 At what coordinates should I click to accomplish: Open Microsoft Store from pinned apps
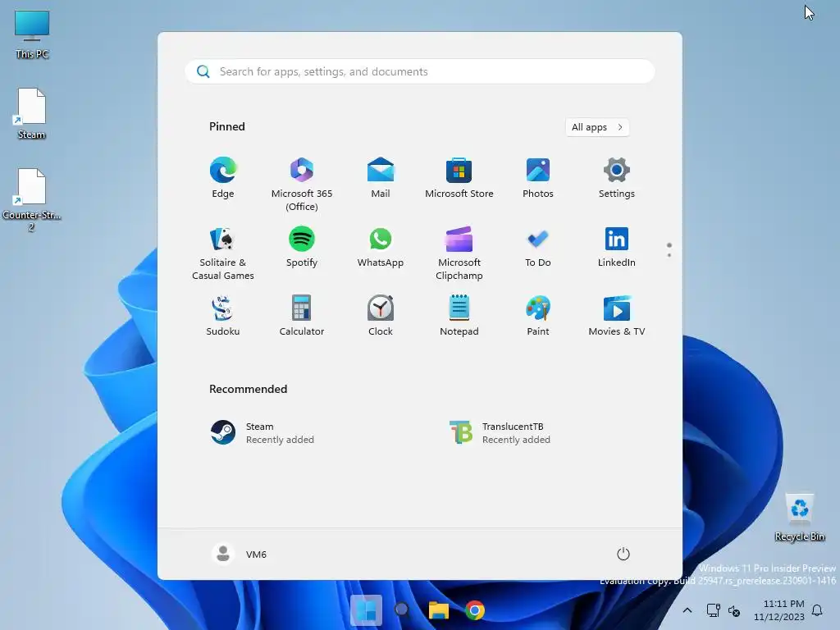click(459, 178)
